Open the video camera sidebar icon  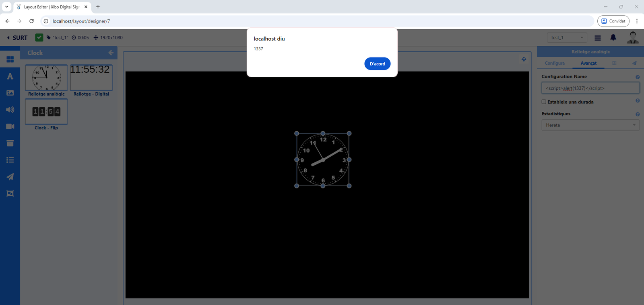pos(10,127)
